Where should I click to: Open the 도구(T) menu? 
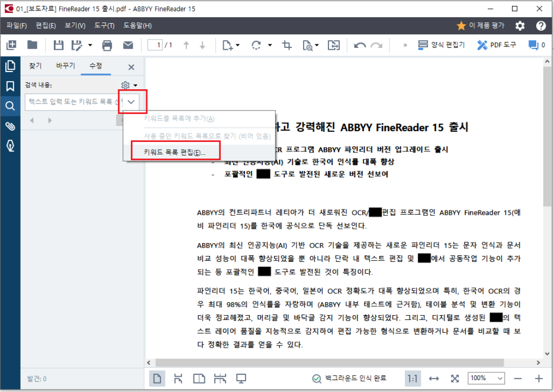tap(104, 25)
